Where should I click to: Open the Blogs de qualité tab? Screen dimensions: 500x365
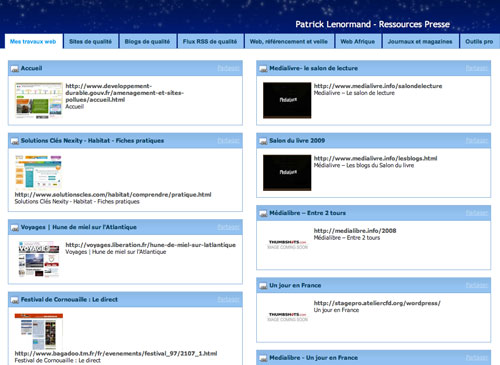point(147,41)
